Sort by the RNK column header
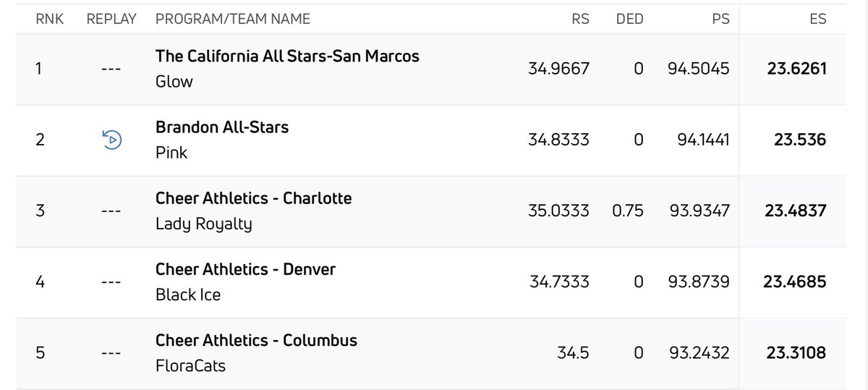 [50, 20]
